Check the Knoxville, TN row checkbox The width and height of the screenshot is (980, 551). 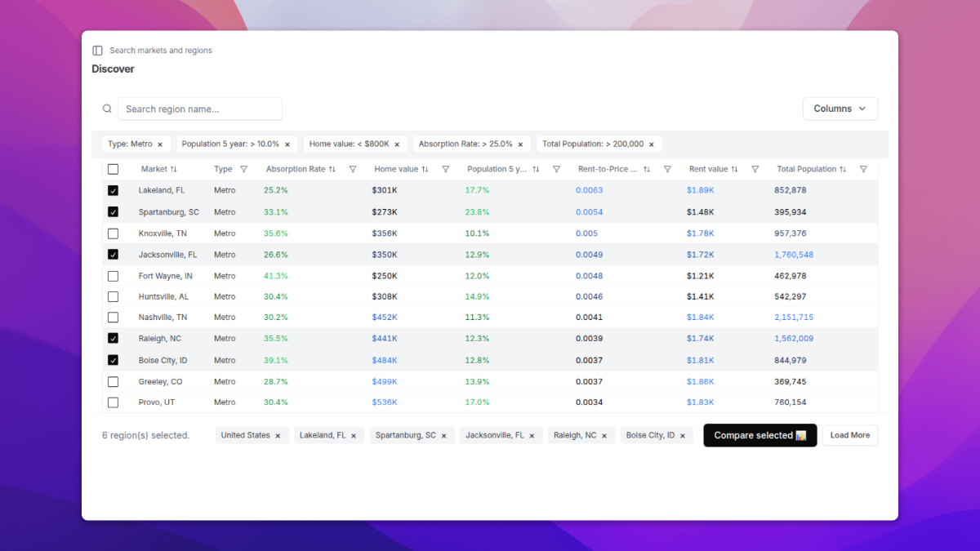(x=114, y=233)
